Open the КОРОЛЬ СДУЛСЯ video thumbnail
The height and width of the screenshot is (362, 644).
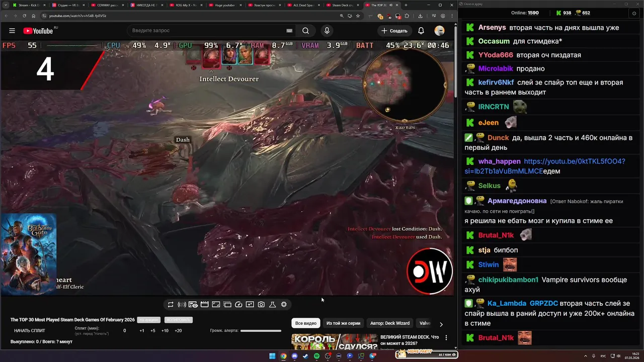[x=335, y=342]
